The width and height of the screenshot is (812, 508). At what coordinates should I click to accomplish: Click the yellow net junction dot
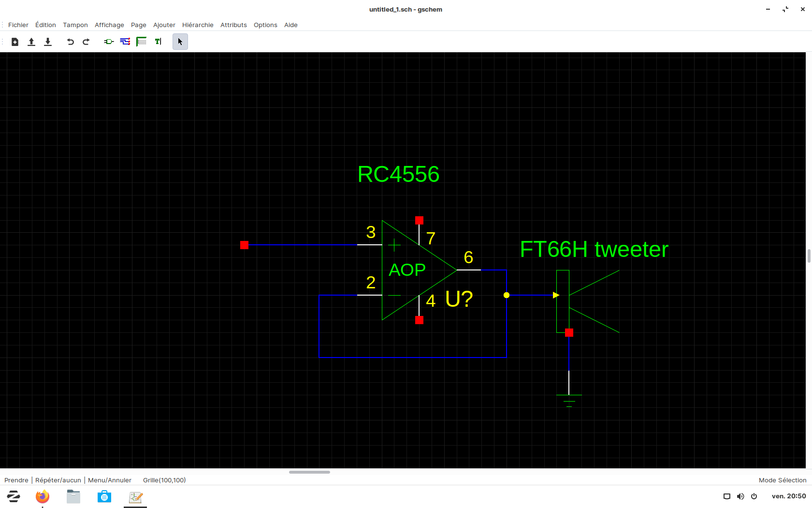click(507, 295)
